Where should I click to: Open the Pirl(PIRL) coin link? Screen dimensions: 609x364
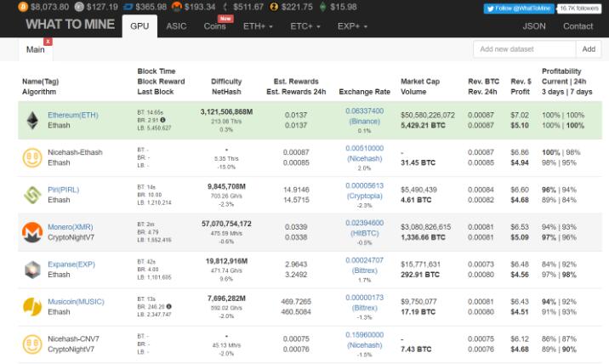point(63,190)
